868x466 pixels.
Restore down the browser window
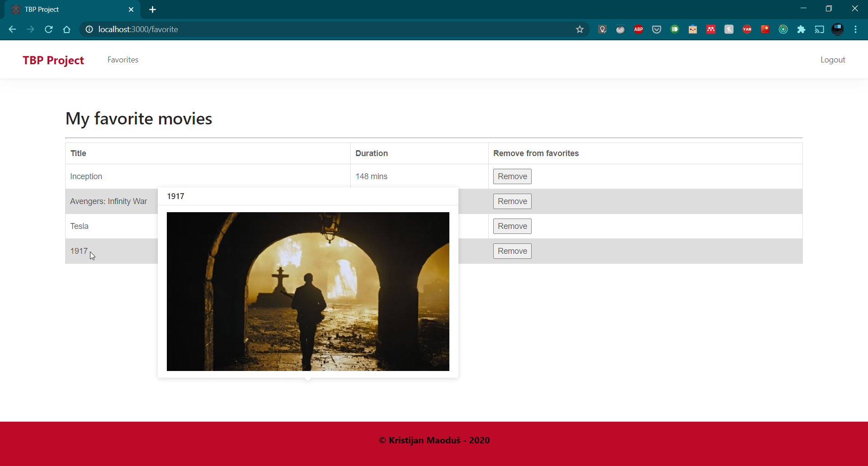[x=829, y=9]
